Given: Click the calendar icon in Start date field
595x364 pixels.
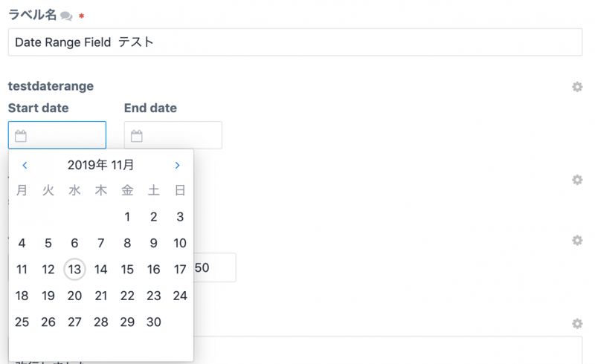Looking at the screenshot, I should click(21, 136).
